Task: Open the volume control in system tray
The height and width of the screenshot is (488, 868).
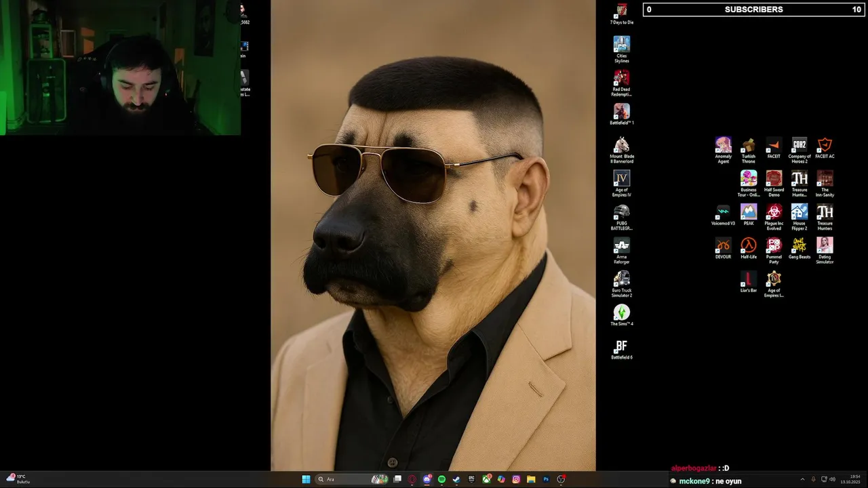Action: (x=832, y=479)
